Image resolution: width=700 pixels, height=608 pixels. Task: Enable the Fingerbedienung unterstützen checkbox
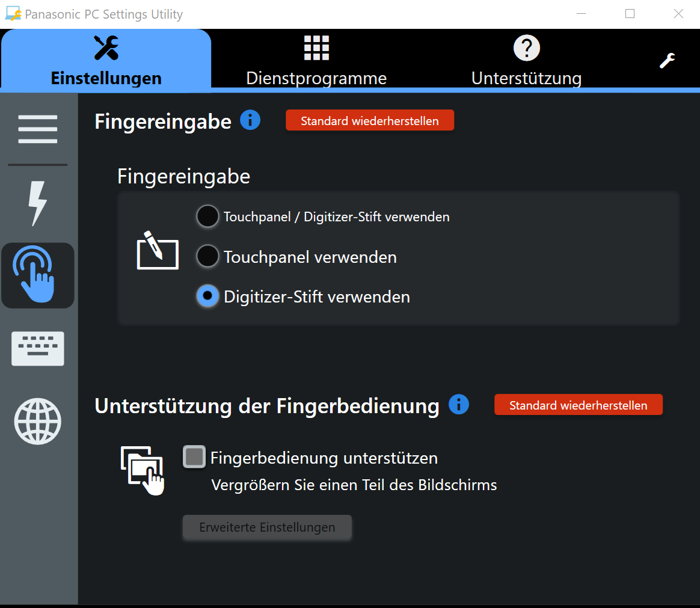[x=194, y=457]
